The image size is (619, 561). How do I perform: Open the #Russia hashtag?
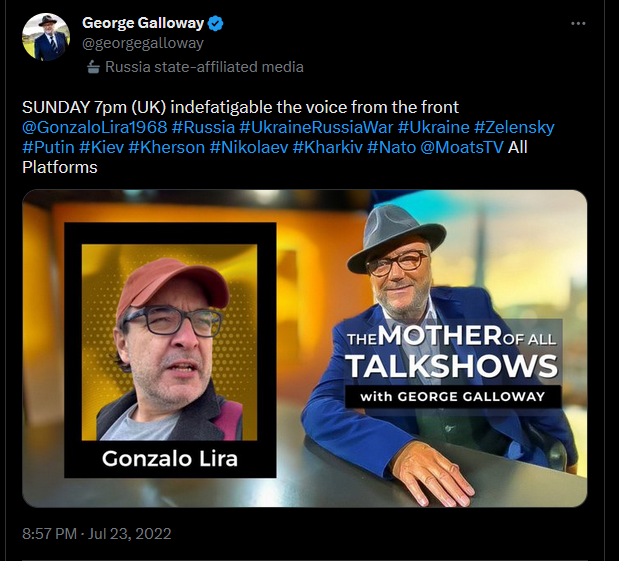(203, 128)
